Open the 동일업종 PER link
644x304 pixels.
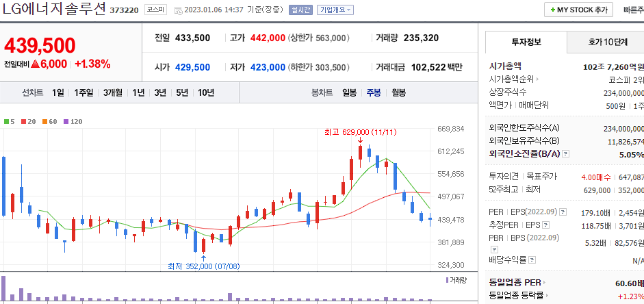pyautogui.click(x=515, y=283)
